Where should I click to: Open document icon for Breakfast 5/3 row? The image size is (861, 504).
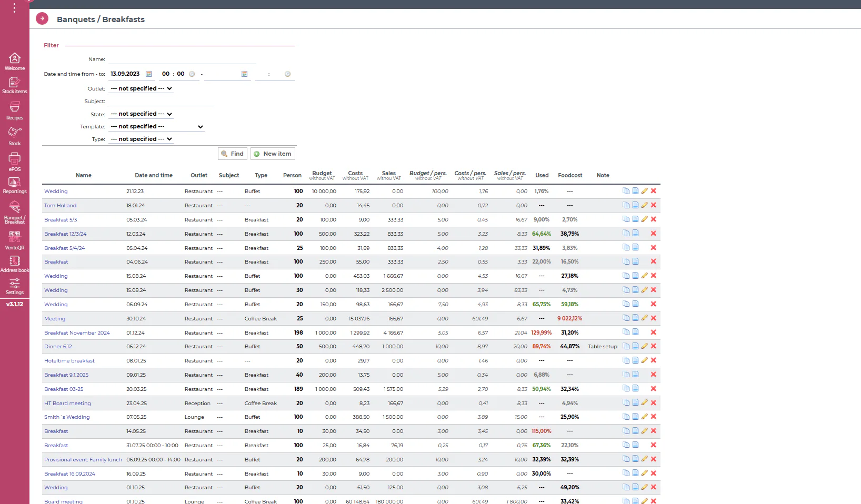[x=636, y=219]
